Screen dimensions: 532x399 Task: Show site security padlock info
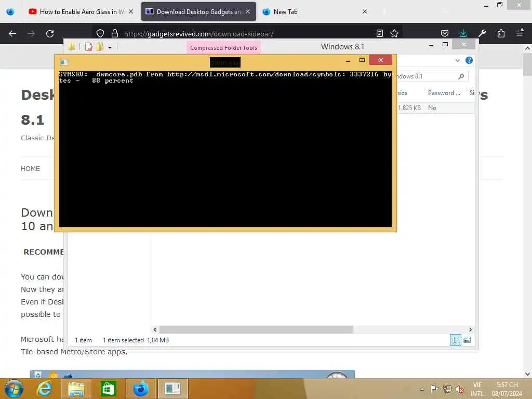[x=115, y=33]
